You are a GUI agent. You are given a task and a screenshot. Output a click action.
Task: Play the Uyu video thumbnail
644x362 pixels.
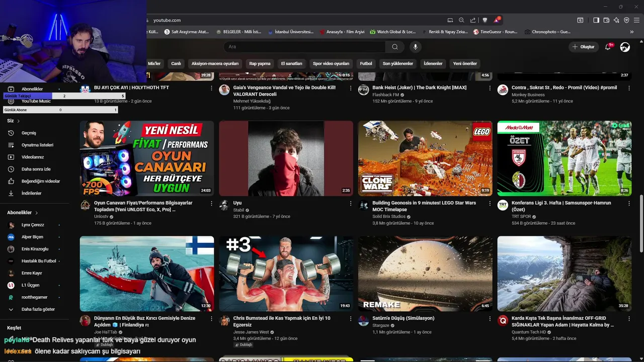[x=286, y=158]
